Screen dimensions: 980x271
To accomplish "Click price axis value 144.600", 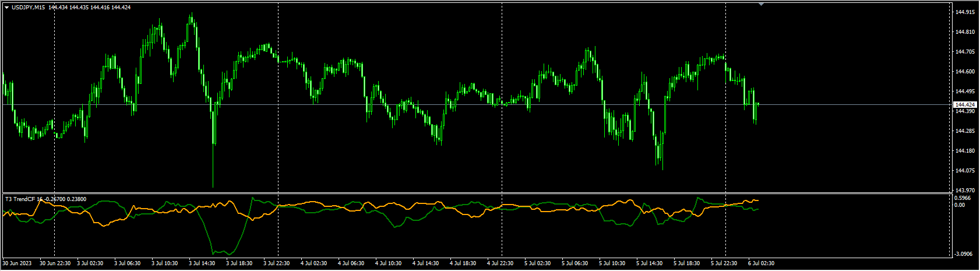I will [965, 72].
